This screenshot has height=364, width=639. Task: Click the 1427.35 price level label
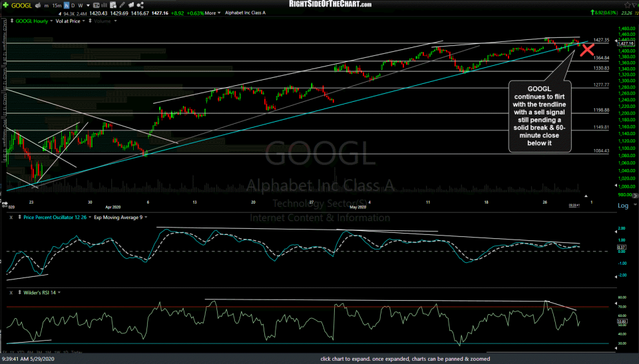coord(601,40)
